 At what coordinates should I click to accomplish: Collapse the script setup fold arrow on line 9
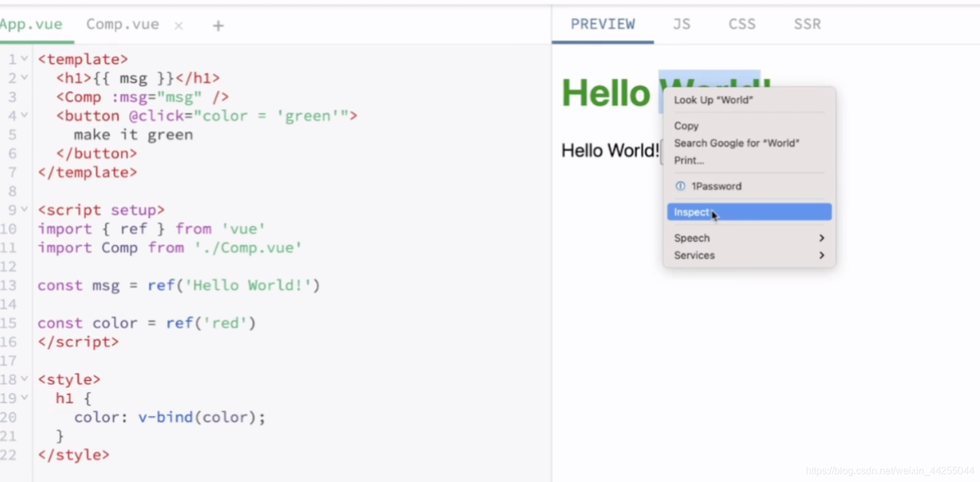coord(24,210)
